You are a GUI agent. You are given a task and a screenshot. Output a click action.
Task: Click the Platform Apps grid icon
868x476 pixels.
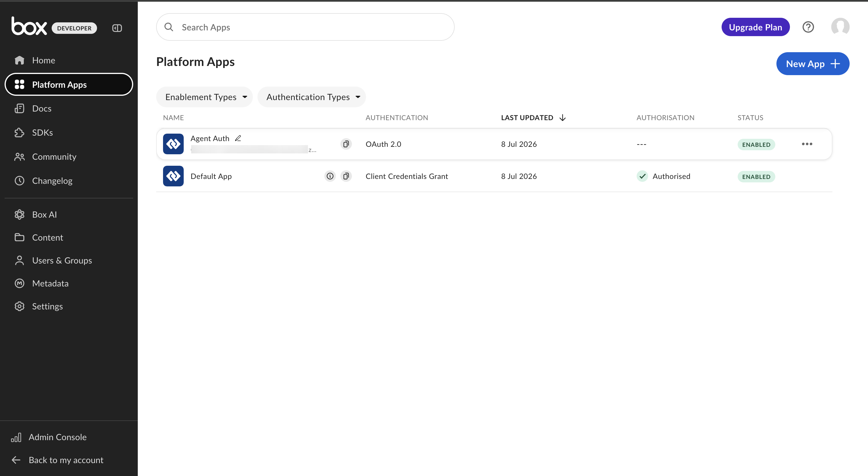(19, 85)
